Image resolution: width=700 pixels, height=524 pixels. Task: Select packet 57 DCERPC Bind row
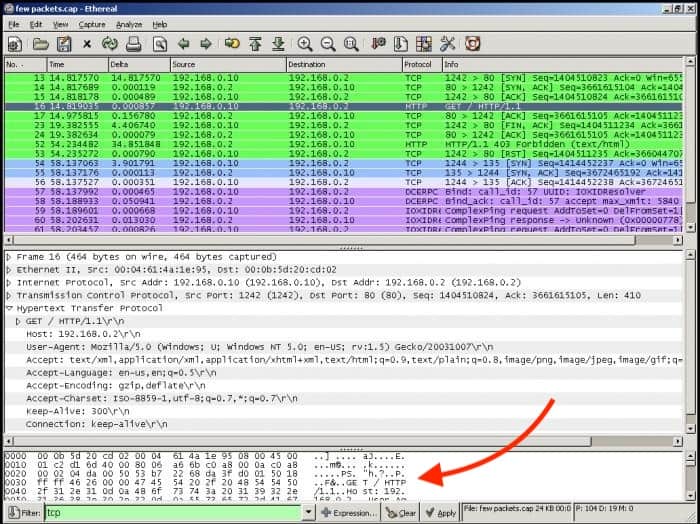point(343,192)
